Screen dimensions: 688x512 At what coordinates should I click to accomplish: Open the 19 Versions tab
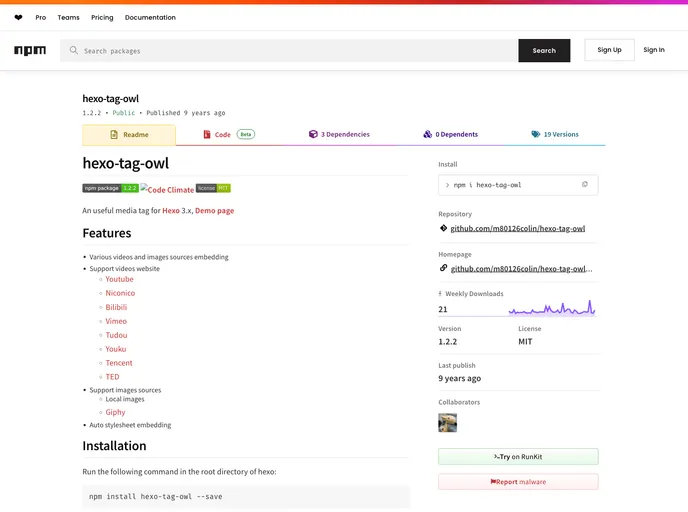pyautogui.click(x=555, y=134)
